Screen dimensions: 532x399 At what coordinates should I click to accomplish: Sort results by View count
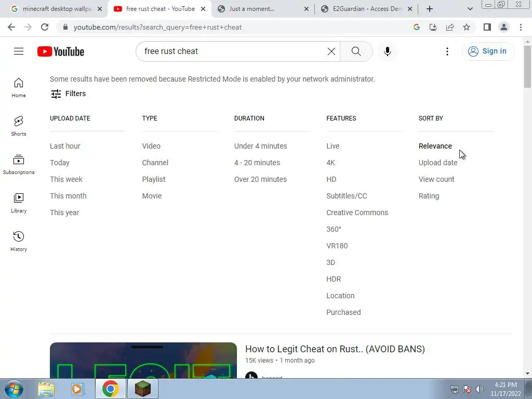436,179
